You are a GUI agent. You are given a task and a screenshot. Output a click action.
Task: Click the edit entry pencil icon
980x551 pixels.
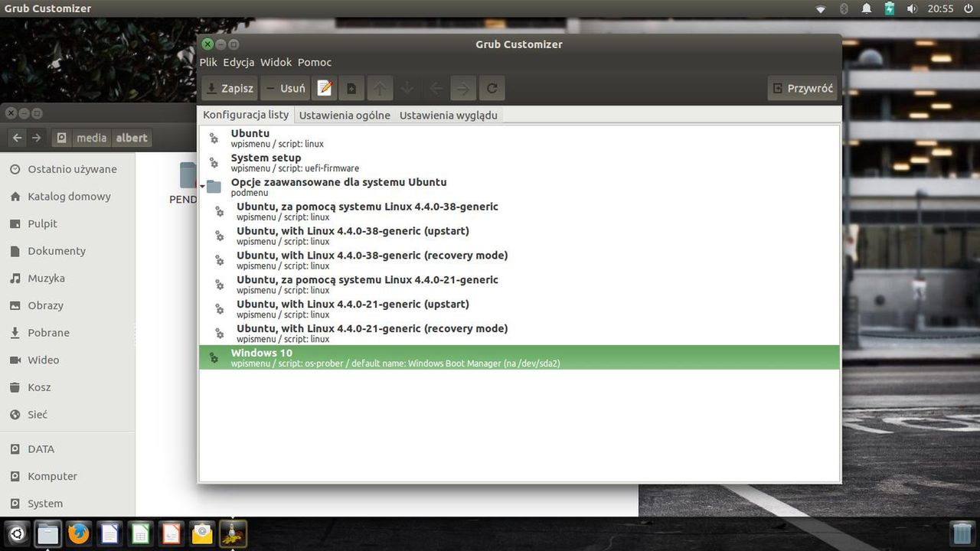coord(325,88)
